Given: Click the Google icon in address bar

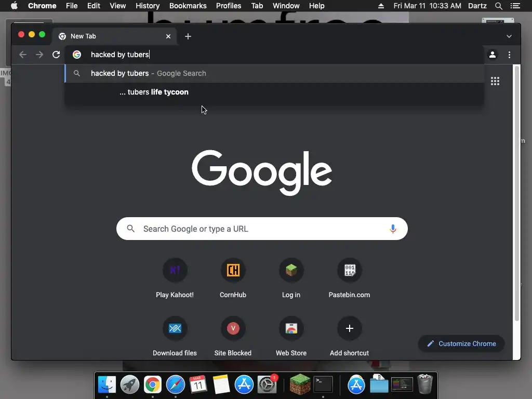Looking at the screenshot, I should pyautogui.click(x=77, y=55).
